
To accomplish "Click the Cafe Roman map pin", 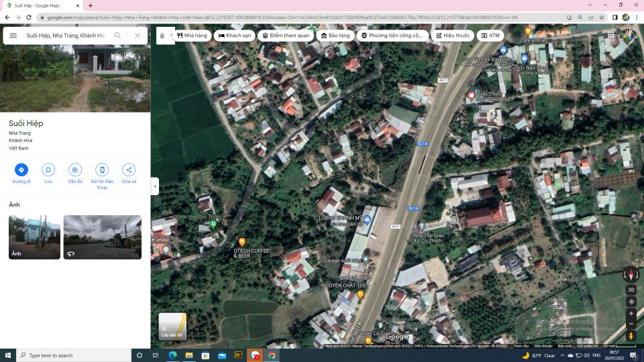I will (x=528, y=32).
